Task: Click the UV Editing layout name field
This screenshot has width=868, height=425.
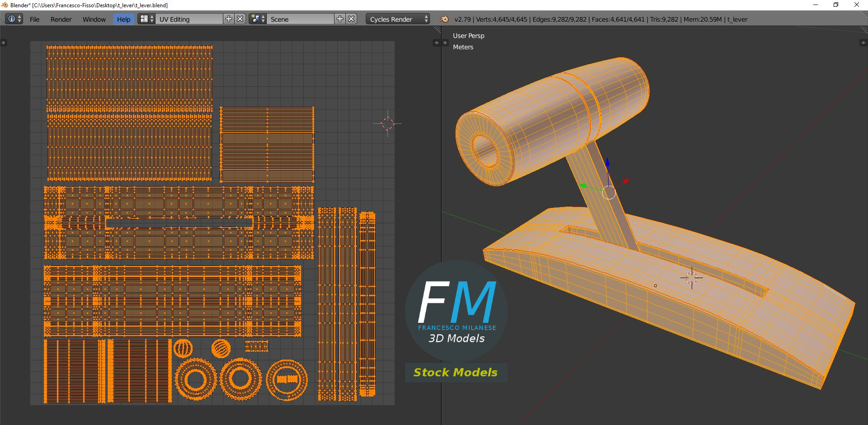Action: [x=189, y=19]
